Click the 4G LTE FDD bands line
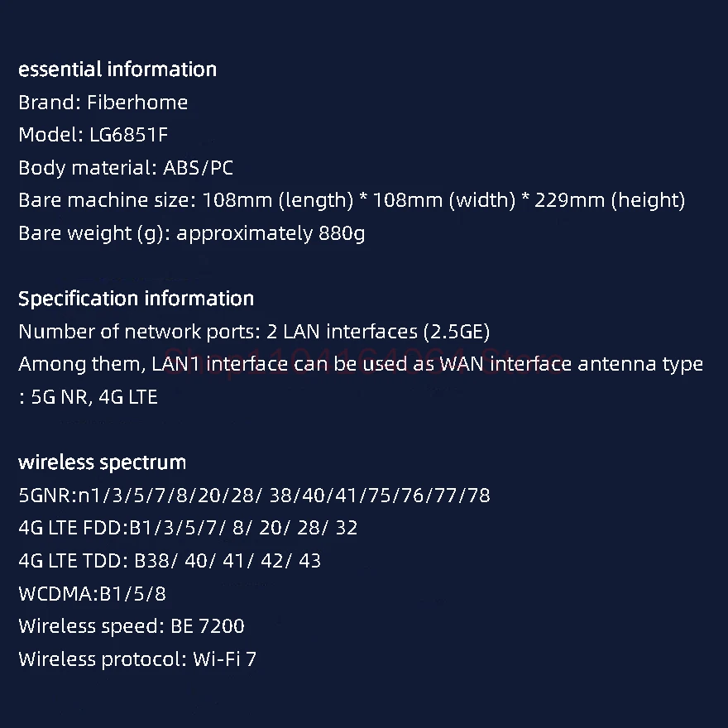The height and width of the screenshot is (728, 728). click(x=188, y=528)
